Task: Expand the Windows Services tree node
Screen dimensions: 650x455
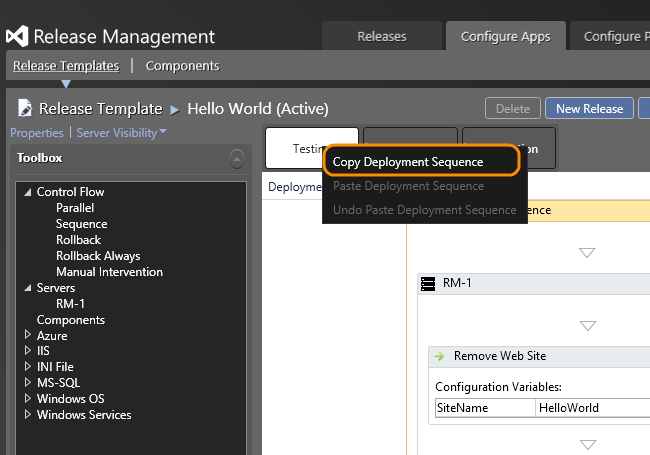Action: click(x=28, y=414)
